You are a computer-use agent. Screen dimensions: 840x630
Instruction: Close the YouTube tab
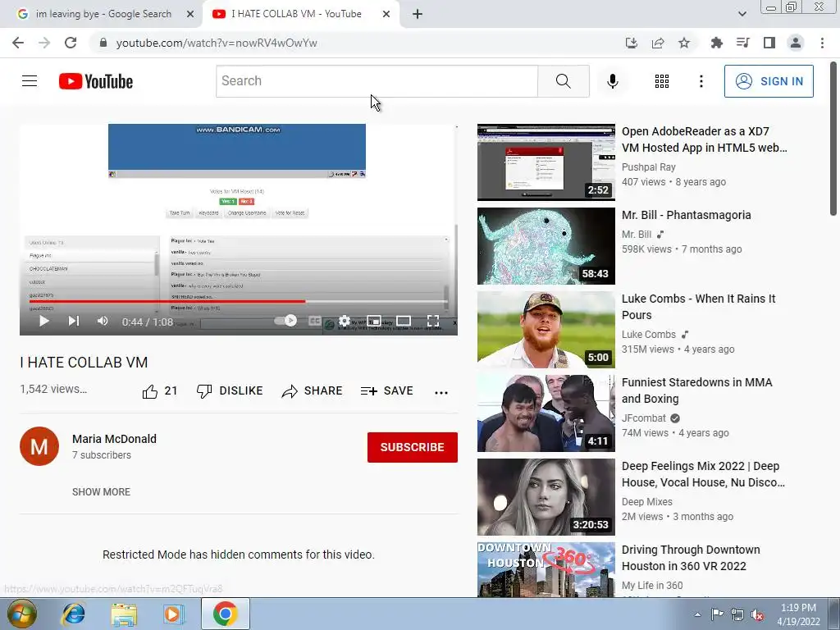pyautogui.click(x=386, y=14)
